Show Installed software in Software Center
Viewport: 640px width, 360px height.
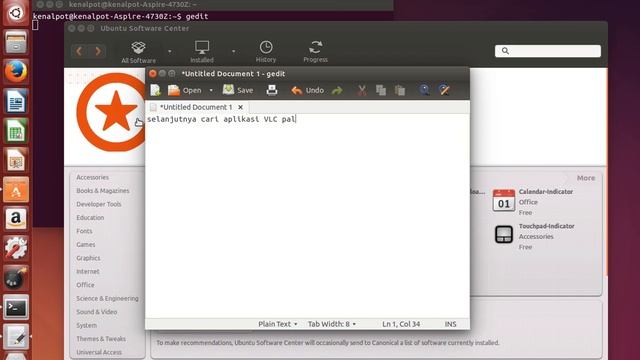click(202, 52)
